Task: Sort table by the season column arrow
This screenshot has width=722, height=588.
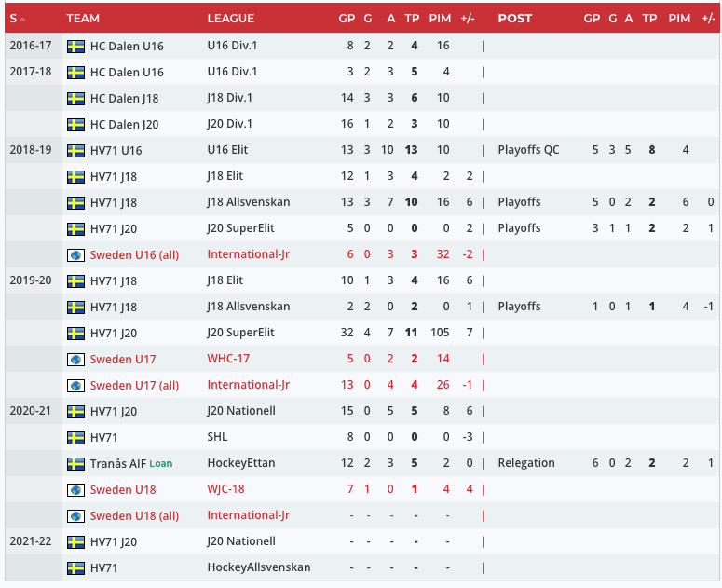Action: click(21, 19)
